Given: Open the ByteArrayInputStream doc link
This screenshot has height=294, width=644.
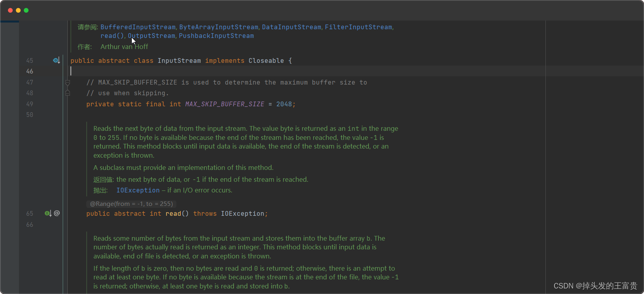Looking at the screenshot, I should coord(218,27).
